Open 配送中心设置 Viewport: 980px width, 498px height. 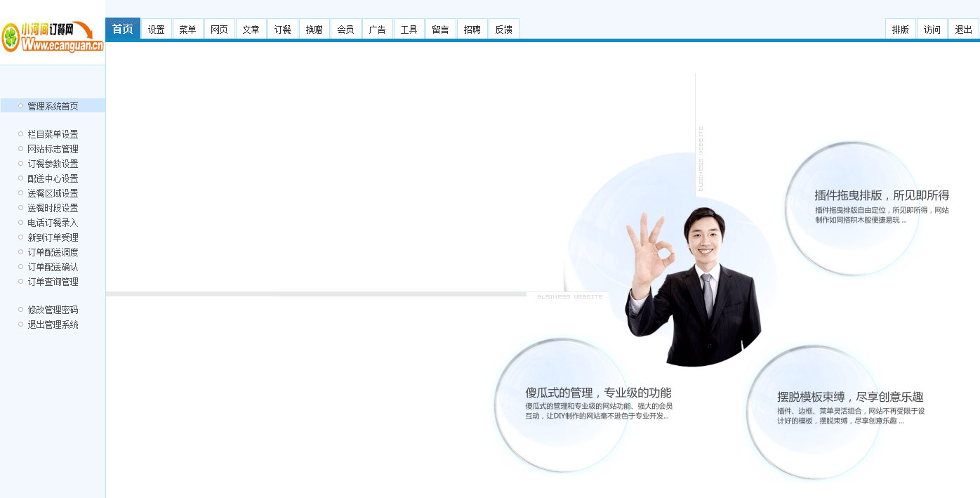point(53,178)
